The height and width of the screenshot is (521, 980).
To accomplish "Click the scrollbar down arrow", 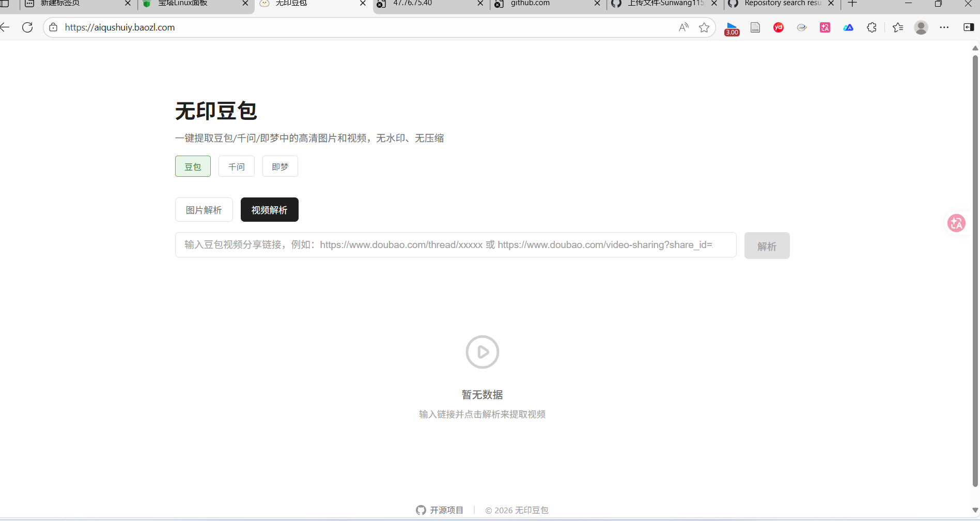I will (x=975, y=510).
